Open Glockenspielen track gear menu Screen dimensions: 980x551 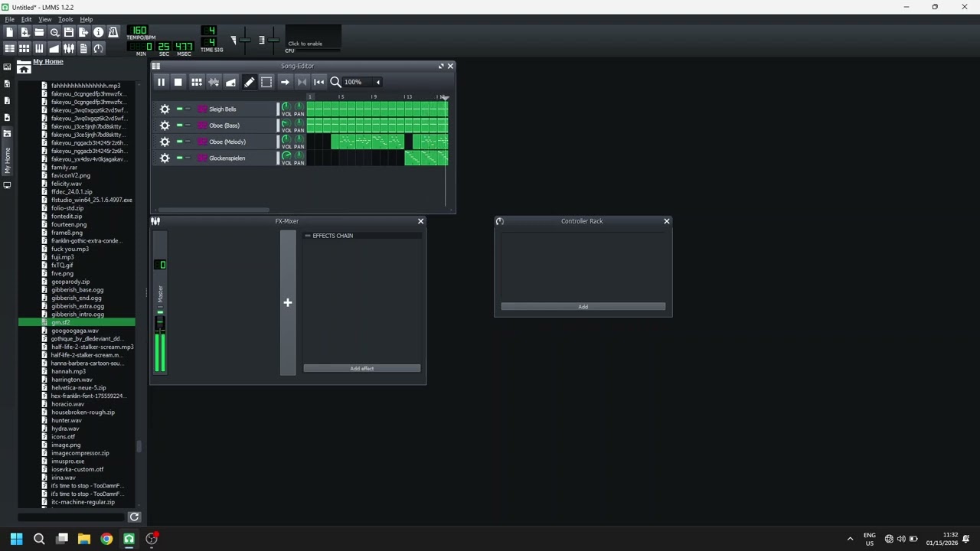pyautogui.click(x=165, y=158)
